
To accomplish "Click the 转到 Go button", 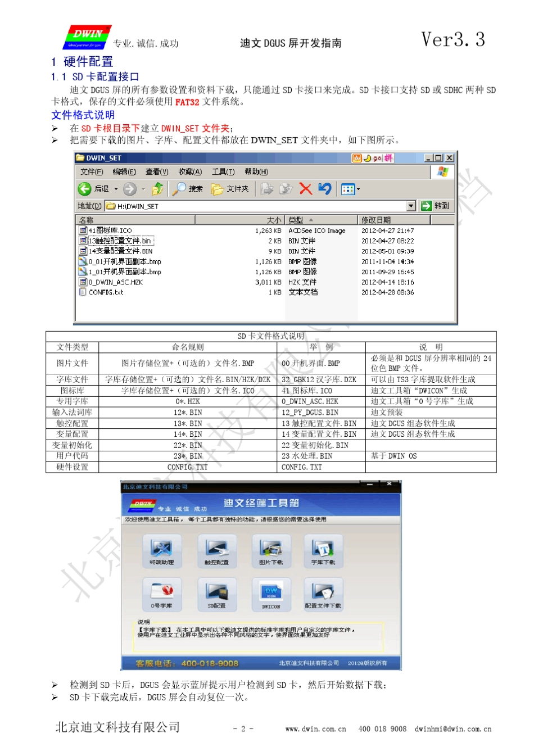I will tap(436, 206).
